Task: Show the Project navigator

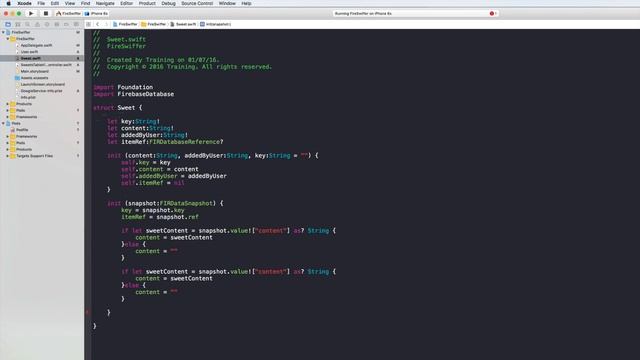Action: [8, 24]
